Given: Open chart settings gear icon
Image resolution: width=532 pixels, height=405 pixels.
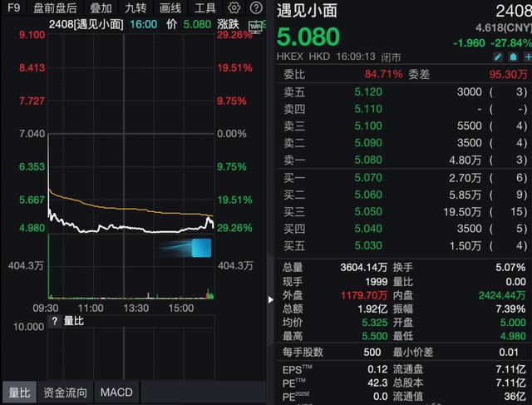Looking at the screenshot, I should pos(234,7).
